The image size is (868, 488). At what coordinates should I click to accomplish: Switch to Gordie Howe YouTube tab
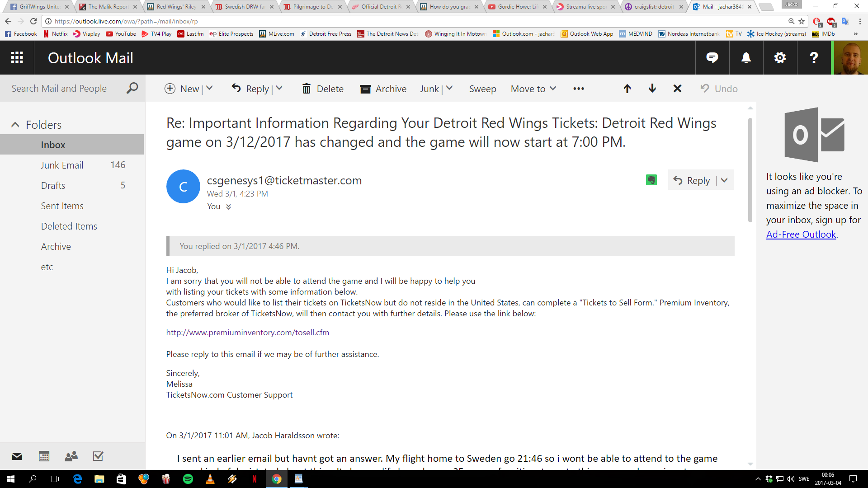[x=518, y=6]
